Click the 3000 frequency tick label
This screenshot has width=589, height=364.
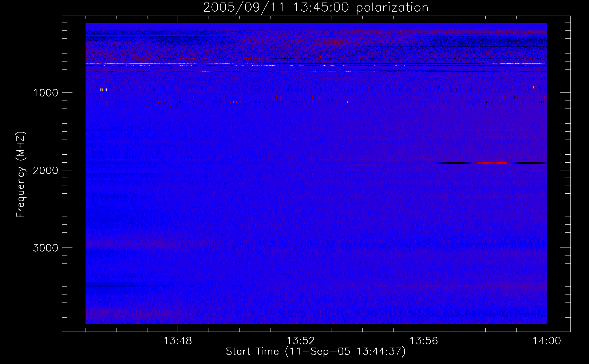click(46, 248)
